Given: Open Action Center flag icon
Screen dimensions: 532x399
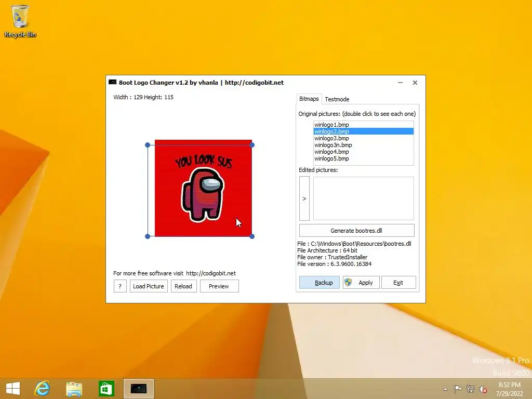Looking at the screenshot, I should click(x=458, y=389).
